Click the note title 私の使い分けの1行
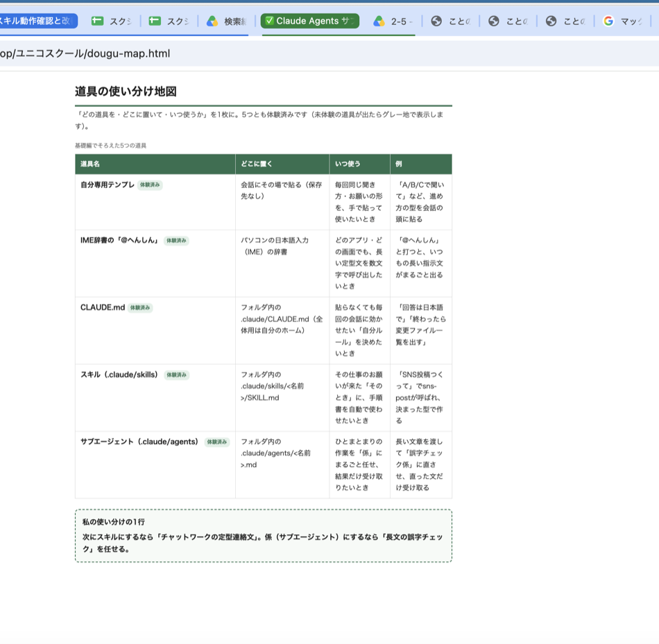The width and height of the screenshot is (659, 644). click(114, 522)
